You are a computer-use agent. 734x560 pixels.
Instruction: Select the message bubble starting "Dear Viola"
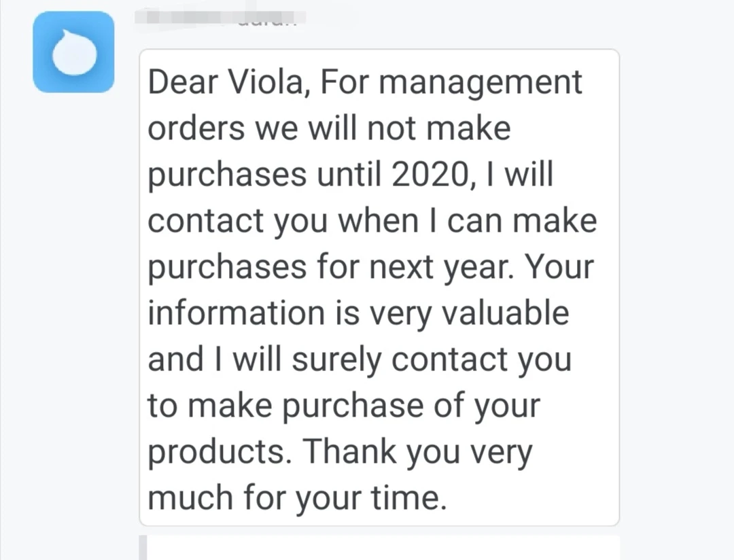pyautogui.click(x=379, y=287)
